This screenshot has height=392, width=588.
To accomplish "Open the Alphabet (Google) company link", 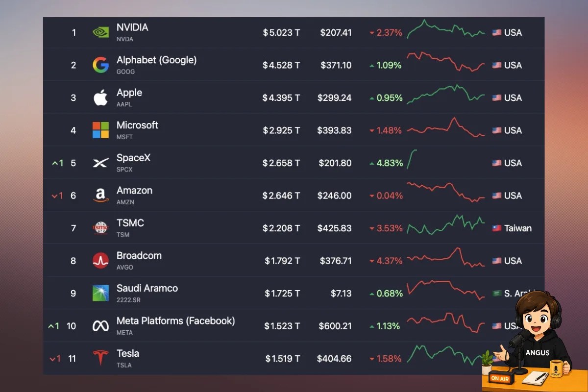I will pyautogui.click(x=156, y=60).
